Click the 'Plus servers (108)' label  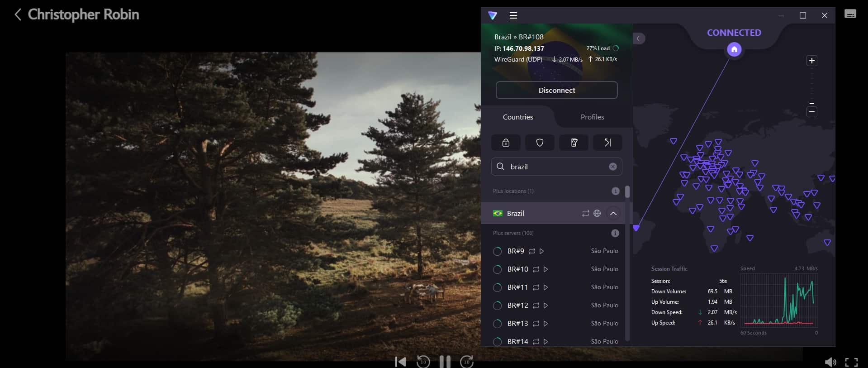(x=513, y=233)
